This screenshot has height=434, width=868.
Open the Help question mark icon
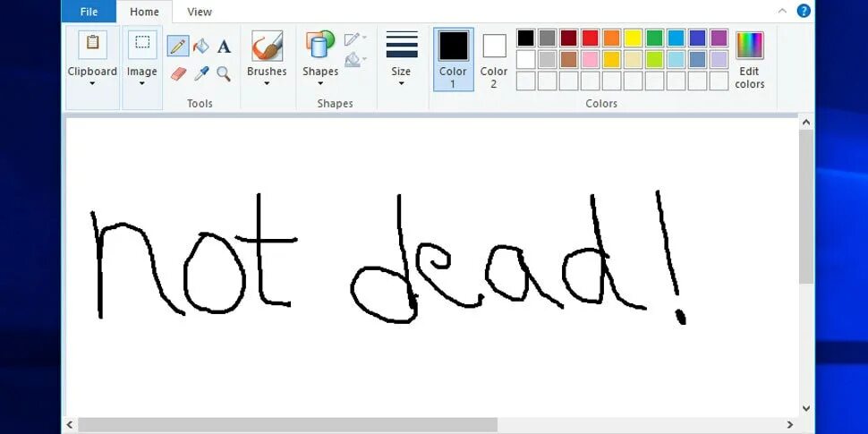(804, 11)
